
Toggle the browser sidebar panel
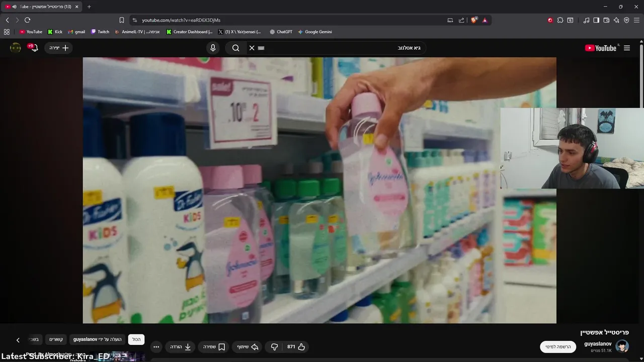point(596,20)
